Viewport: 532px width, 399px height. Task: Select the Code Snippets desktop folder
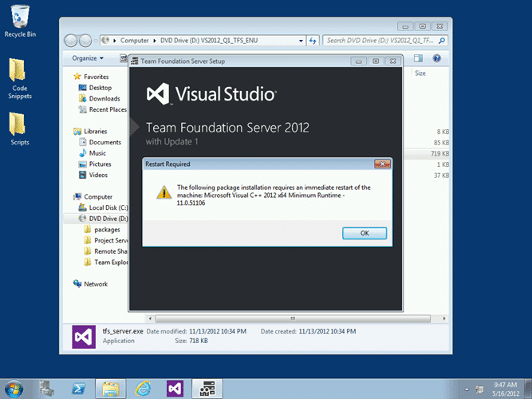point(20,79)
